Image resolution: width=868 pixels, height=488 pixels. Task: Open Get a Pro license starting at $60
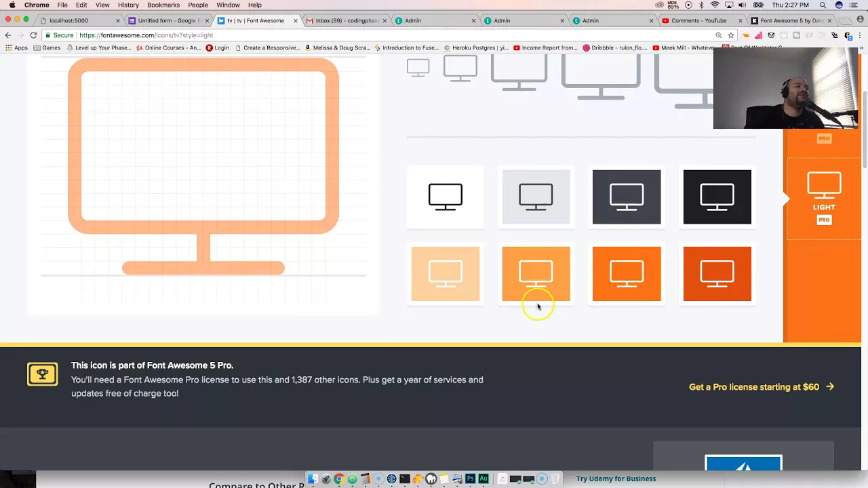point(762,387)
